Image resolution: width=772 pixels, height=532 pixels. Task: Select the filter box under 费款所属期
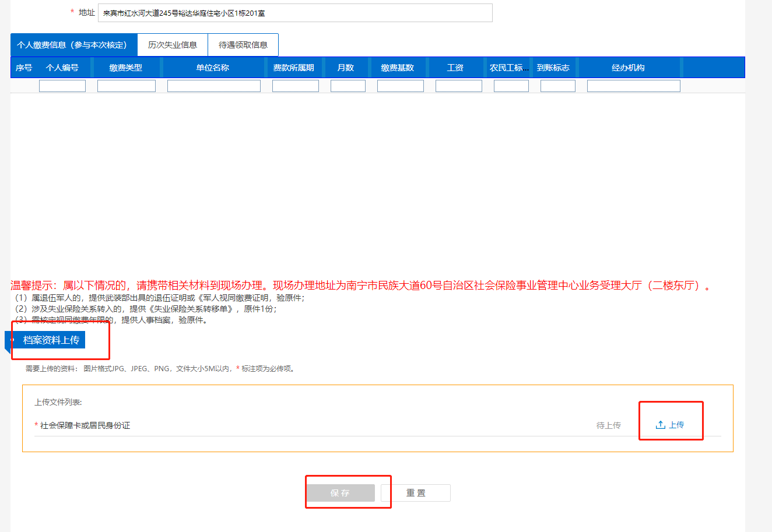click(x=296, y=86)
